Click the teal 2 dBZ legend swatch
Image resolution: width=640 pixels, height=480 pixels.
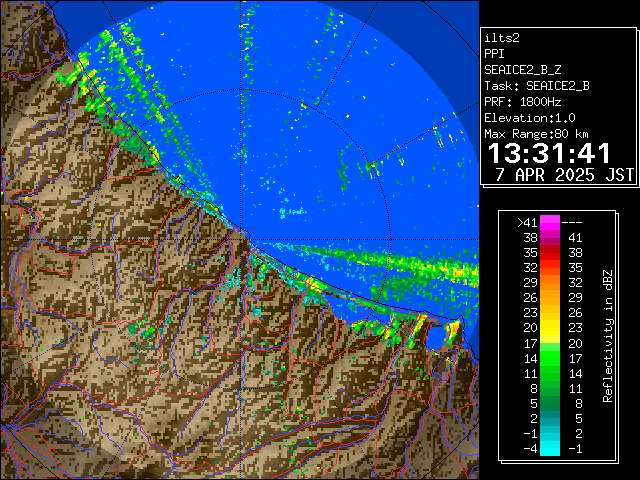tap(550, 418)
